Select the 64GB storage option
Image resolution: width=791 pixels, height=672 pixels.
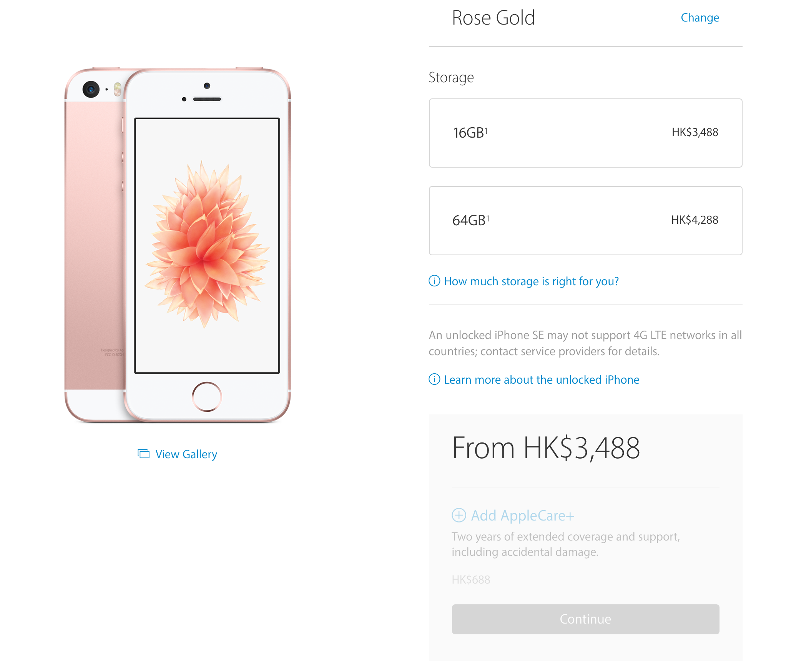(585, 221)
